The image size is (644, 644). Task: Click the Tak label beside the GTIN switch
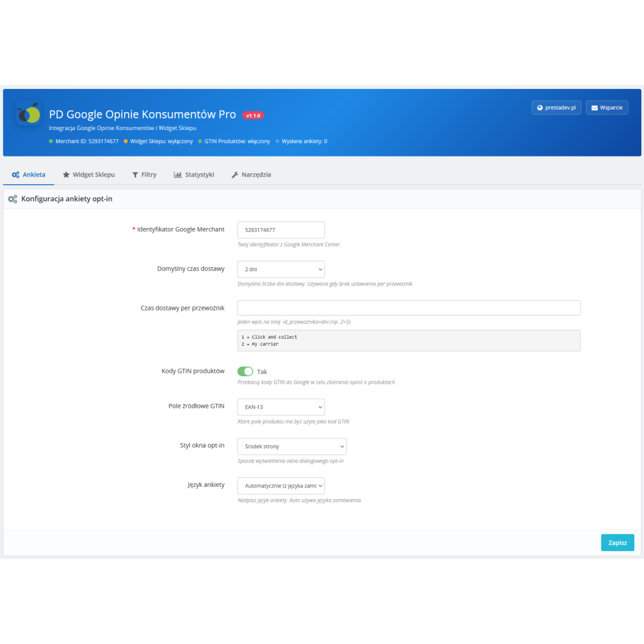(261, 372)
